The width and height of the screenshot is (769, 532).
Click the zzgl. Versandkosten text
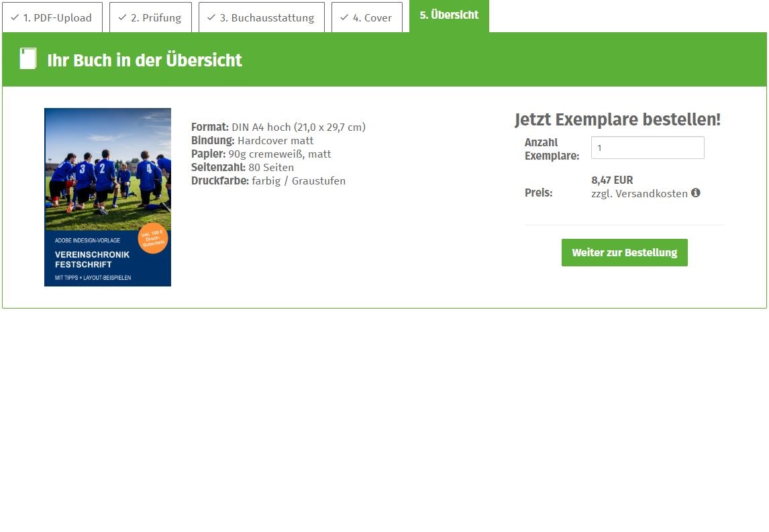(639, 194)
